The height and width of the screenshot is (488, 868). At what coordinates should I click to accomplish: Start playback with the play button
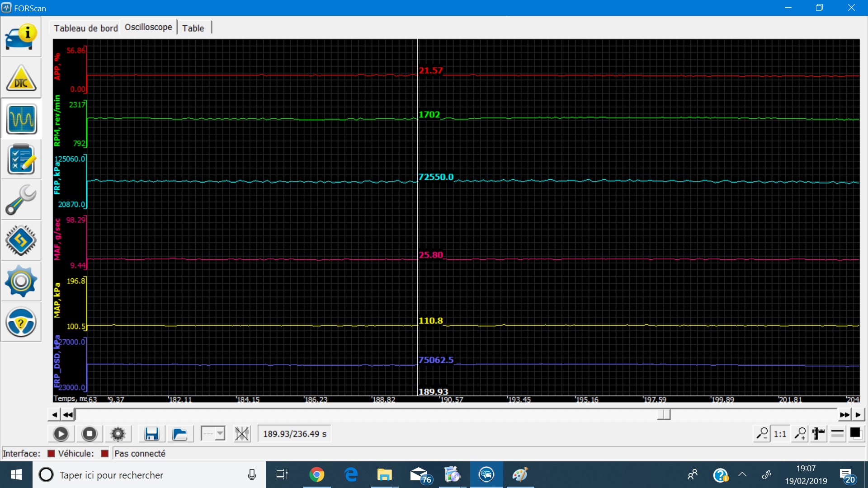(61, 434)
